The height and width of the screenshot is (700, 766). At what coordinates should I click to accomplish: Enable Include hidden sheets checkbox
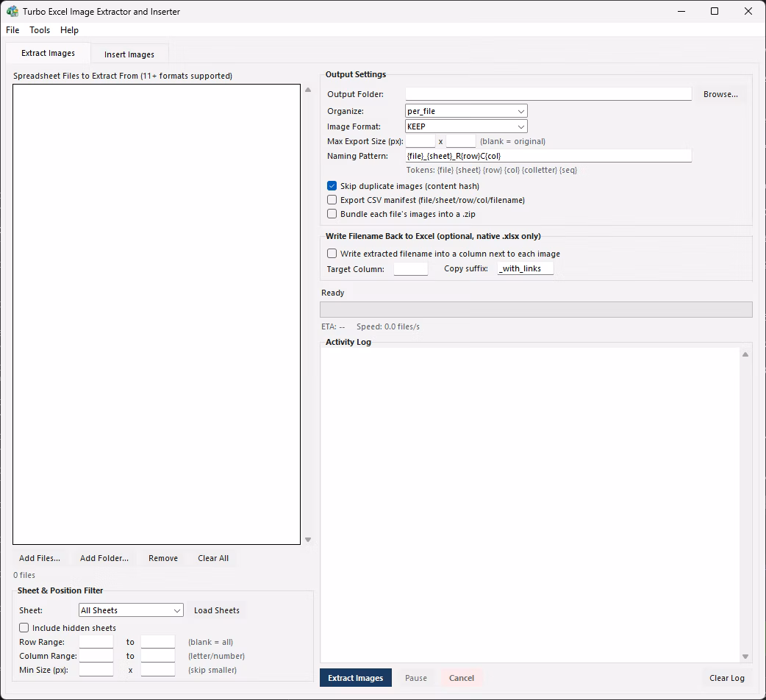24,628
